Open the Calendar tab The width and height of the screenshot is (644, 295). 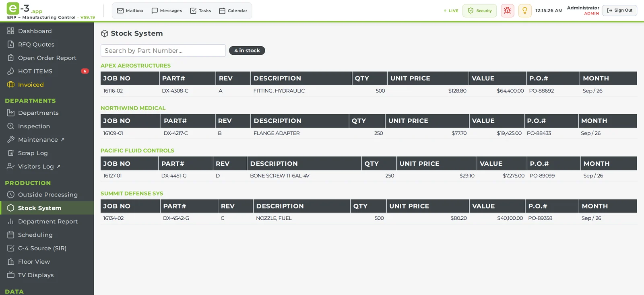(x=233, y=10)
